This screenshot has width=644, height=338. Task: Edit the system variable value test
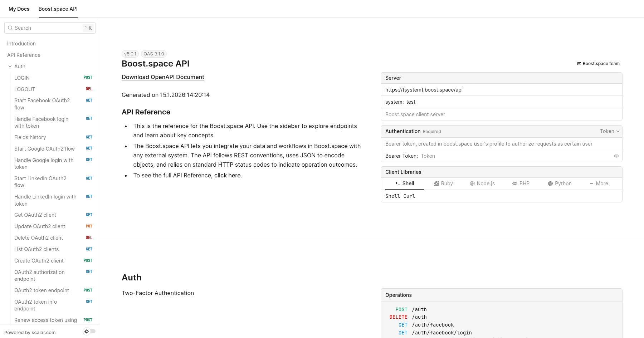pyautogui.click(x=411, y=102)
